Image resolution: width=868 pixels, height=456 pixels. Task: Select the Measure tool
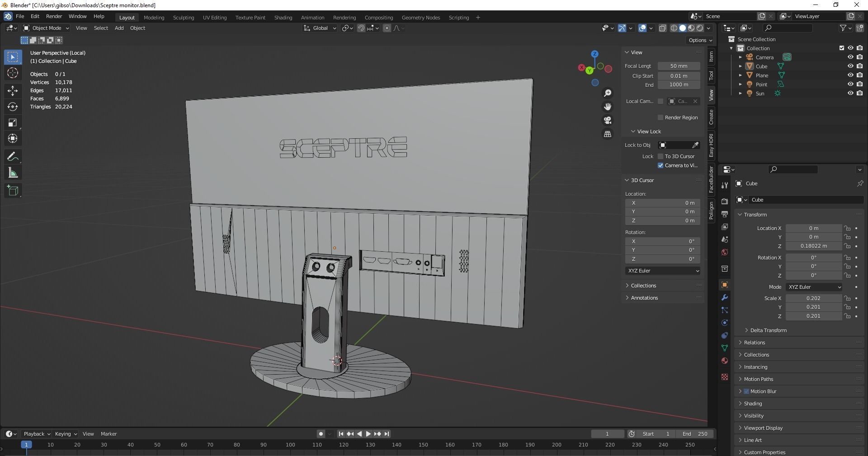point(13,173)
